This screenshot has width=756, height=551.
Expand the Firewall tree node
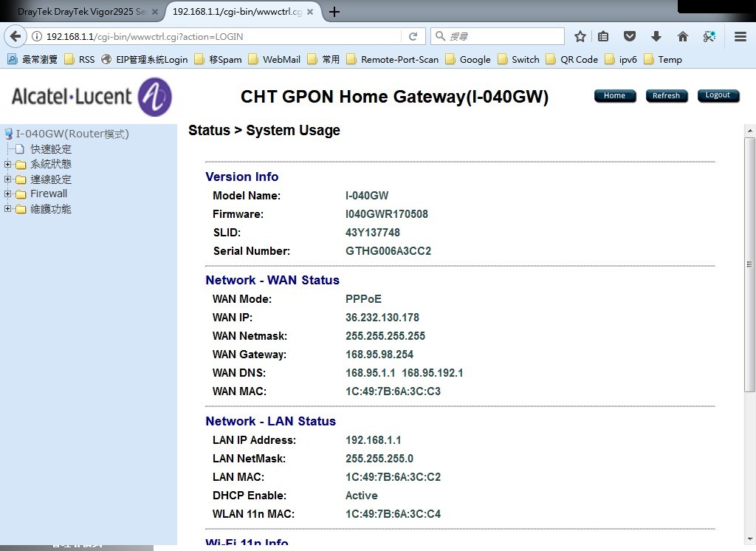[7, 194]
